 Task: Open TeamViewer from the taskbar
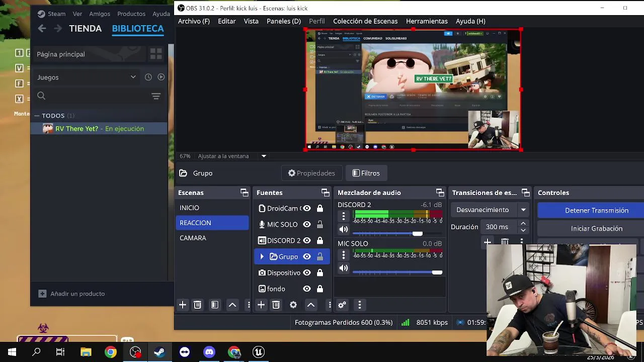click(x=185, y=352)
